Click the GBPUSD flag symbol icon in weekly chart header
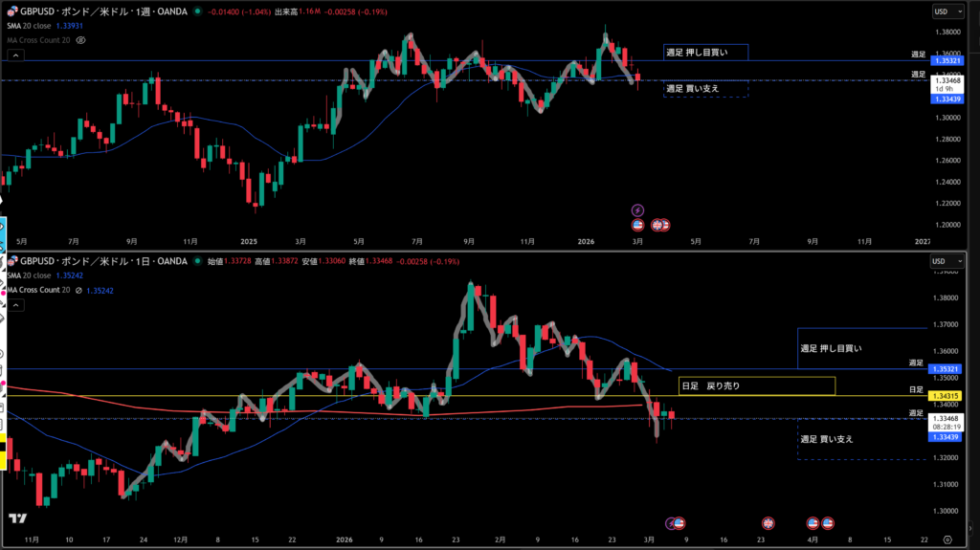The height and width of the screenshot is (550, 980). [12, 11]
